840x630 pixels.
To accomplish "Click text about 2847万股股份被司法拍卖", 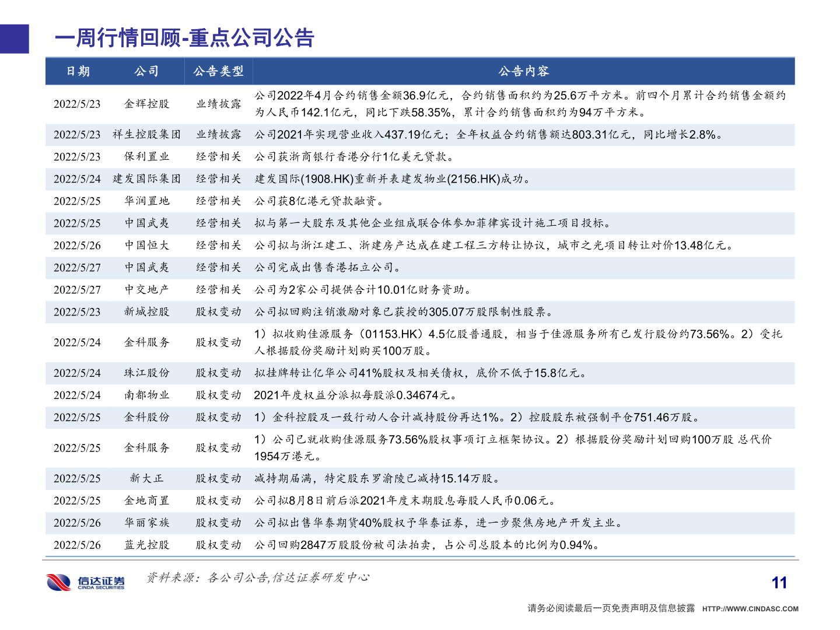I will (x=428, y=545).
